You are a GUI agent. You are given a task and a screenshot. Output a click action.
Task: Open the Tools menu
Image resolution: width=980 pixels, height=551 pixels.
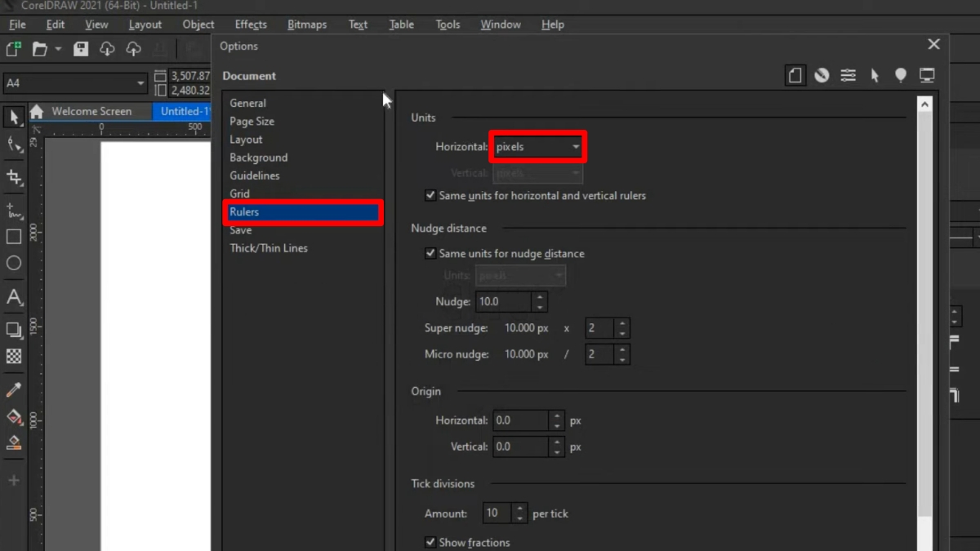[x=448, y=24]
